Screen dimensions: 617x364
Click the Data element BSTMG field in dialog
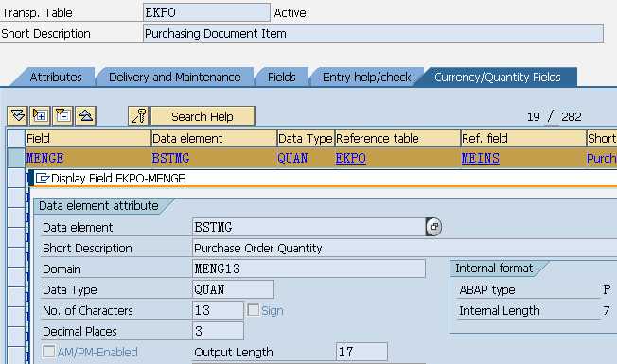tap(308, 227)
